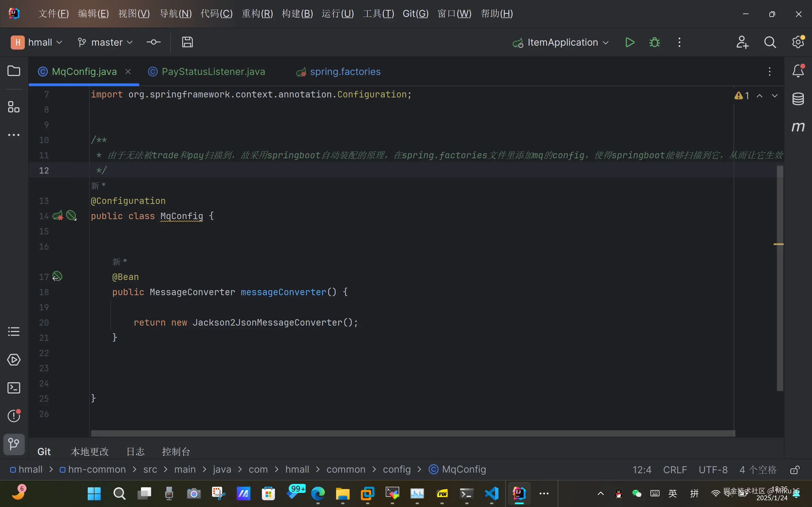The image size is (812, 507).
Task: Open the 重构(R) menu
Action: [x=257, y=14]
